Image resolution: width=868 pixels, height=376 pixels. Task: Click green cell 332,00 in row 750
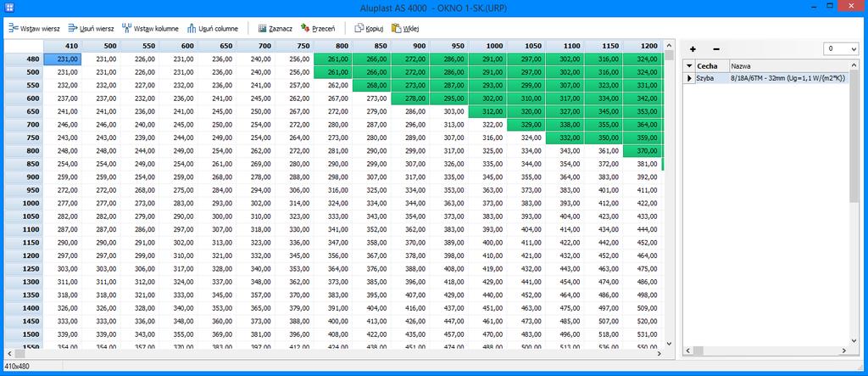pos(565,137)
